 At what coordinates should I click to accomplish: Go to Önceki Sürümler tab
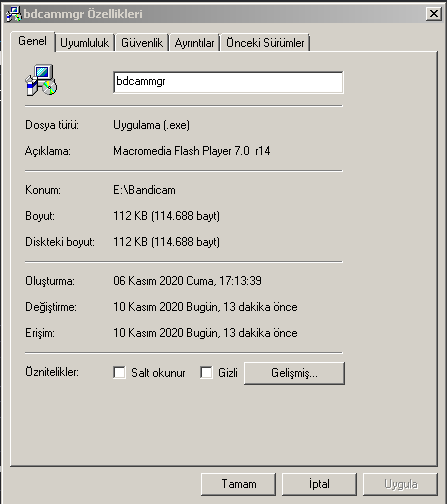pyautogui.click(x=265, y=43)
